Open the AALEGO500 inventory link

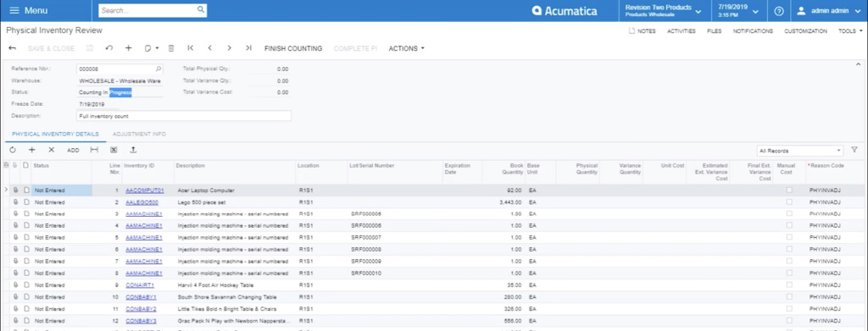(142, 202)
